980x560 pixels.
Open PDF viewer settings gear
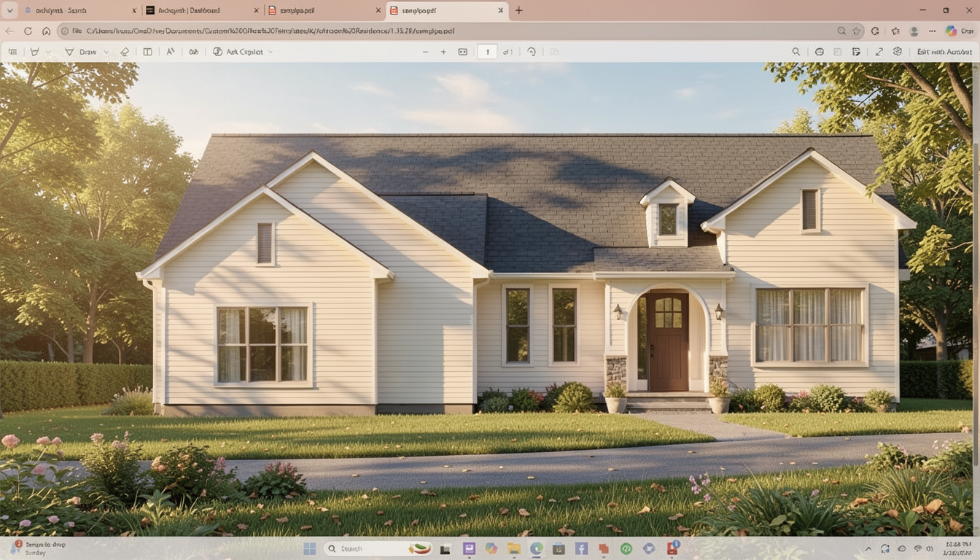898,52
